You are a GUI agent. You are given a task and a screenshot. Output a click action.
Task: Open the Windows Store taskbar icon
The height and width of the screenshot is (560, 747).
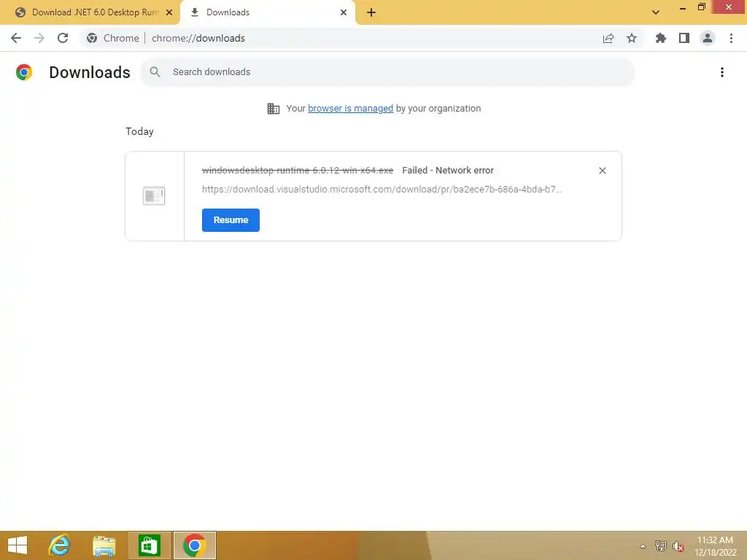click(149, 545)
